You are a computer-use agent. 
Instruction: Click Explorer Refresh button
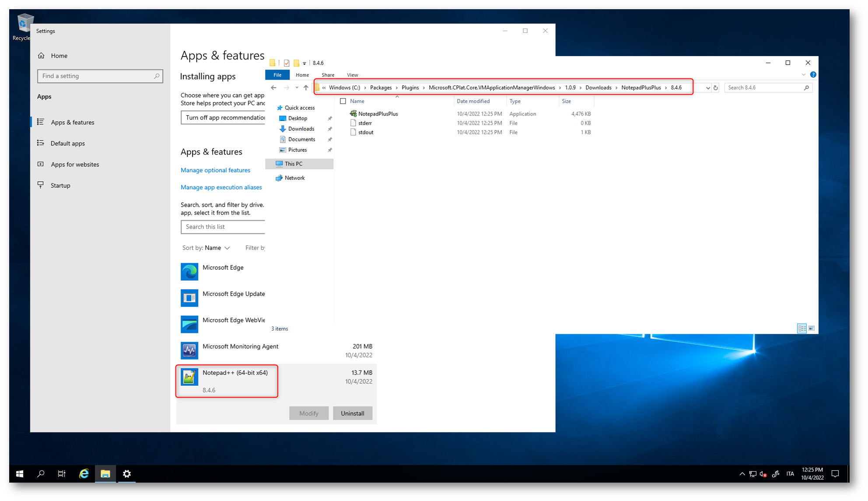(x=716, y=88)
